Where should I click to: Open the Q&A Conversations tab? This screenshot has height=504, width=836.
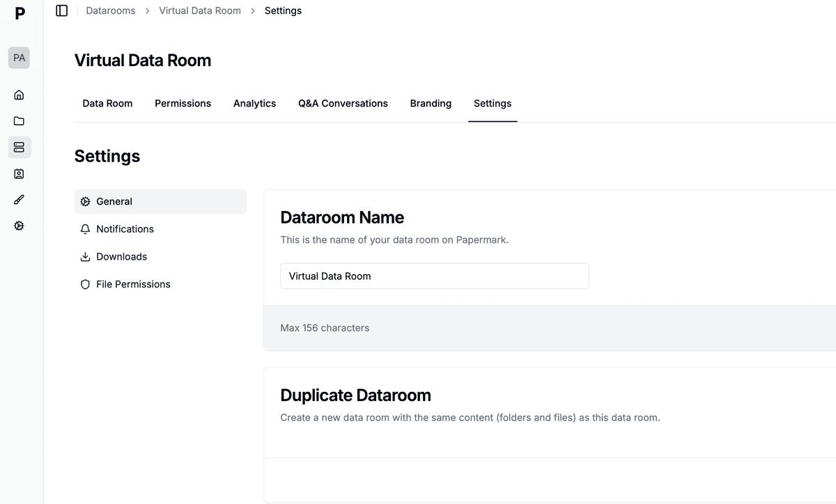click(343, 104)
